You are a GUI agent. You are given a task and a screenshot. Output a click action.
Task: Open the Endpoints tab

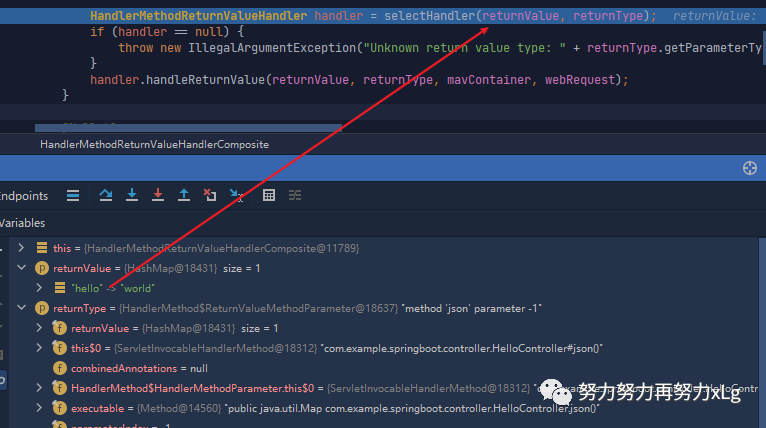tap(24, 196)
